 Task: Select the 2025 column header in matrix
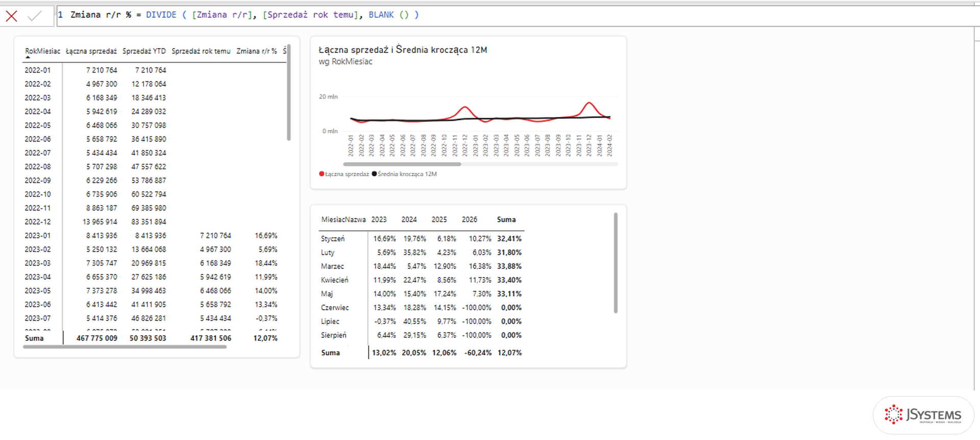[439, 219]
